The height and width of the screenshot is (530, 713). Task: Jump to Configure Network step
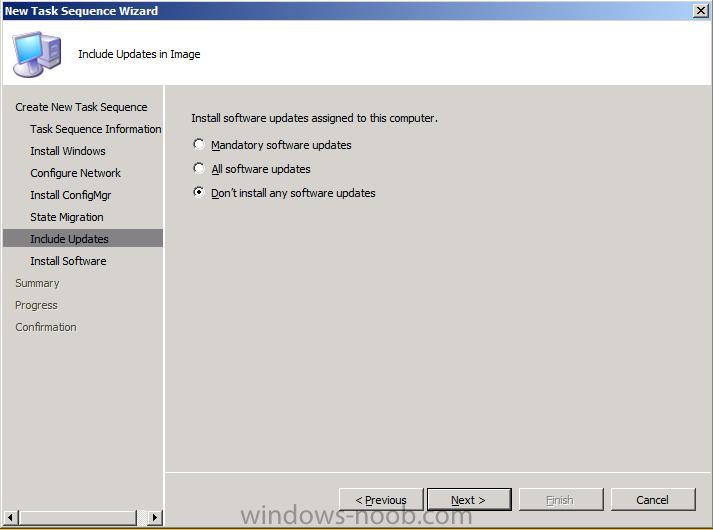75,173
